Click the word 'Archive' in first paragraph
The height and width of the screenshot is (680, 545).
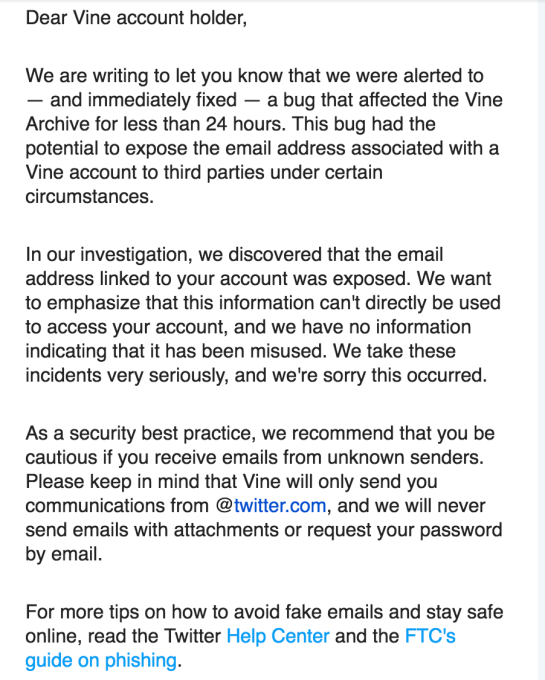pos(57,124)
